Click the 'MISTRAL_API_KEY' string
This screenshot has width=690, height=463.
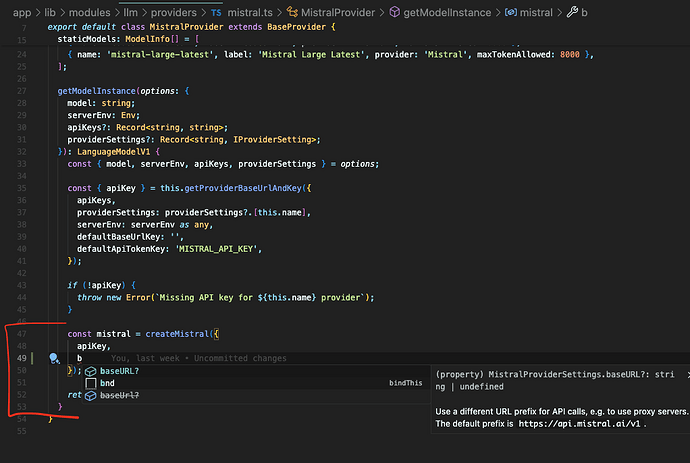coord(216,249)
